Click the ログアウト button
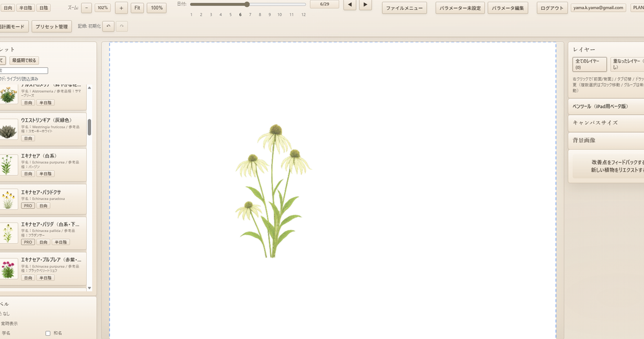Screen dimensions: 644x339 (x=552, y=8)
